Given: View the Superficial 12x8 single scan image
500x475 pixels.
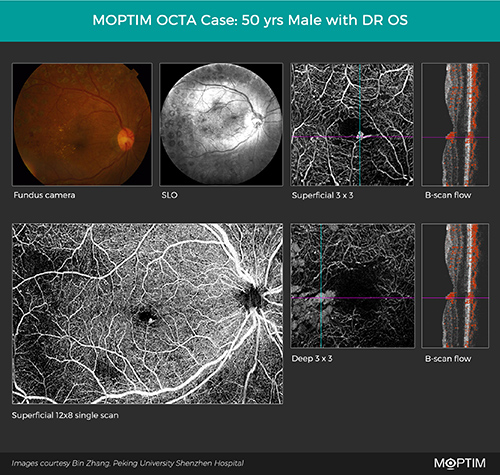Looking at the screenshot, I should (147, 314).
